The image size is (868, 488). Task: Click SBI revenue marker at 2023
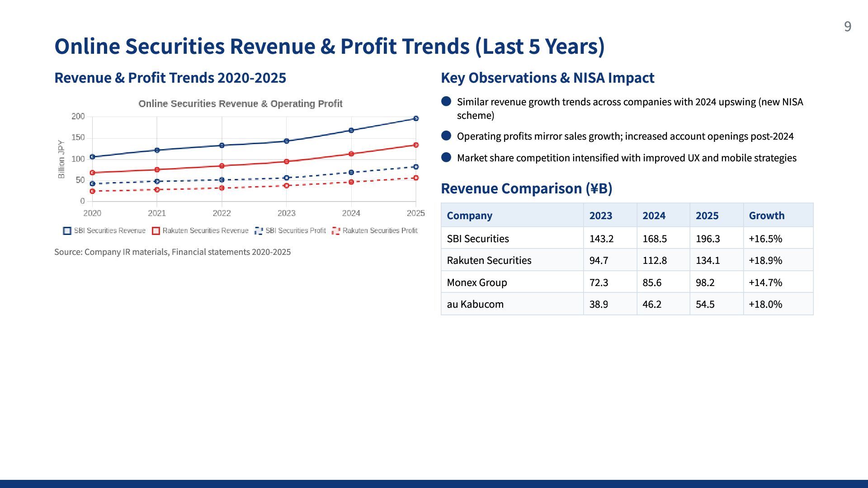286,141
